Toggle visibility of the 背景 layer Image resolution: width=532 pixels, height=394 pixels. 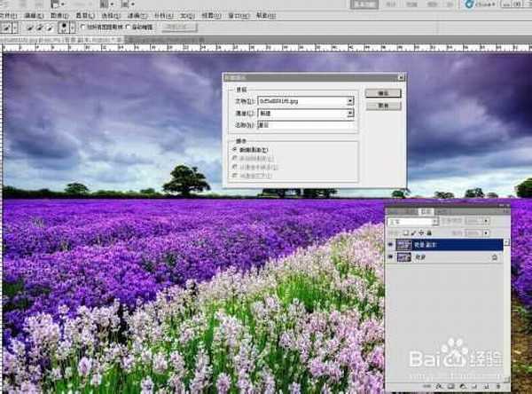(x=391, y=256)
